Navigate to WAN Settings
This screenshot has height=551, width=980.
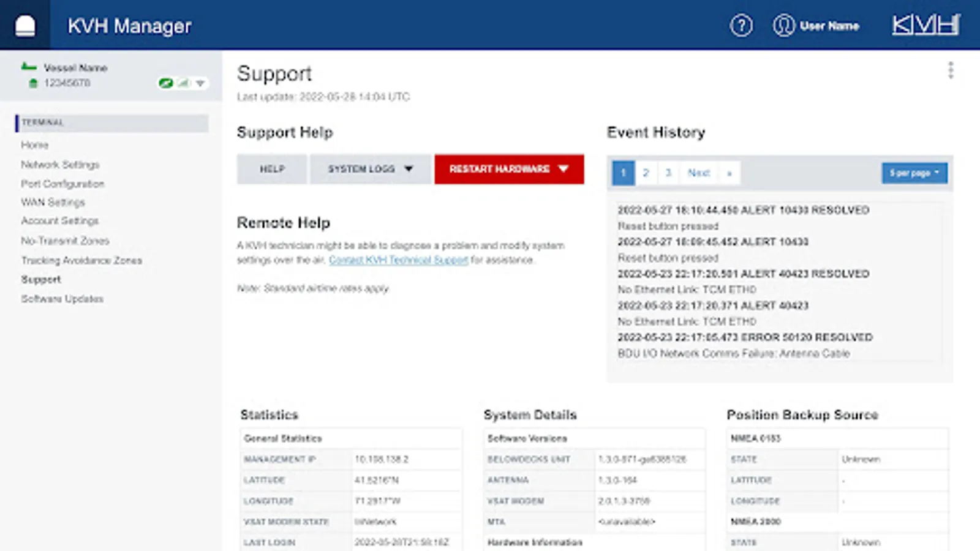(x=53, y=202)
